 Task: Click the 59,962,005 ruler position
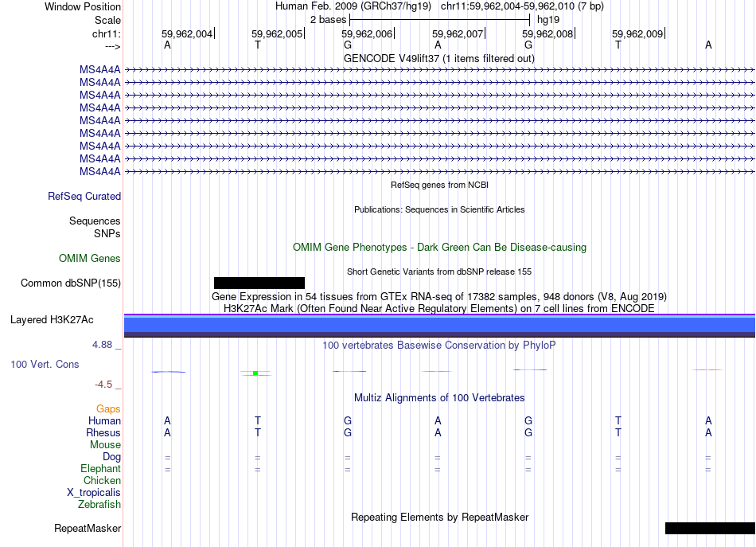click(x=277, y=33)
